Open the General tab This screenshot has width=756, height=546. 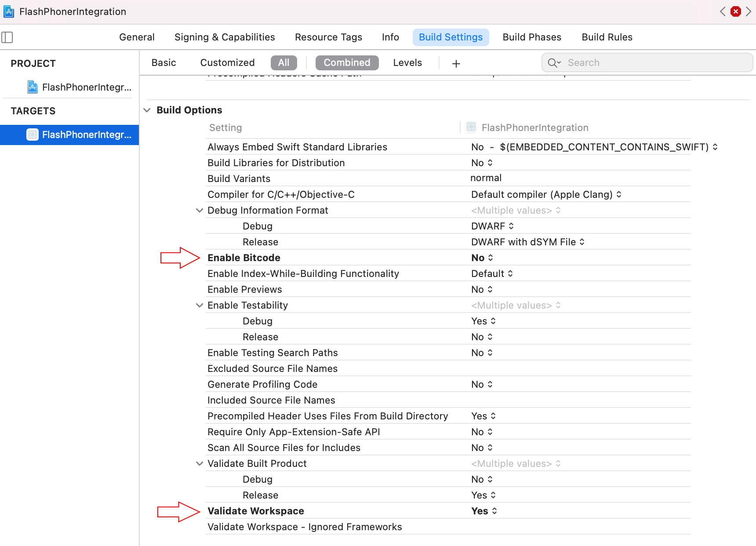(x=137, y=37)
